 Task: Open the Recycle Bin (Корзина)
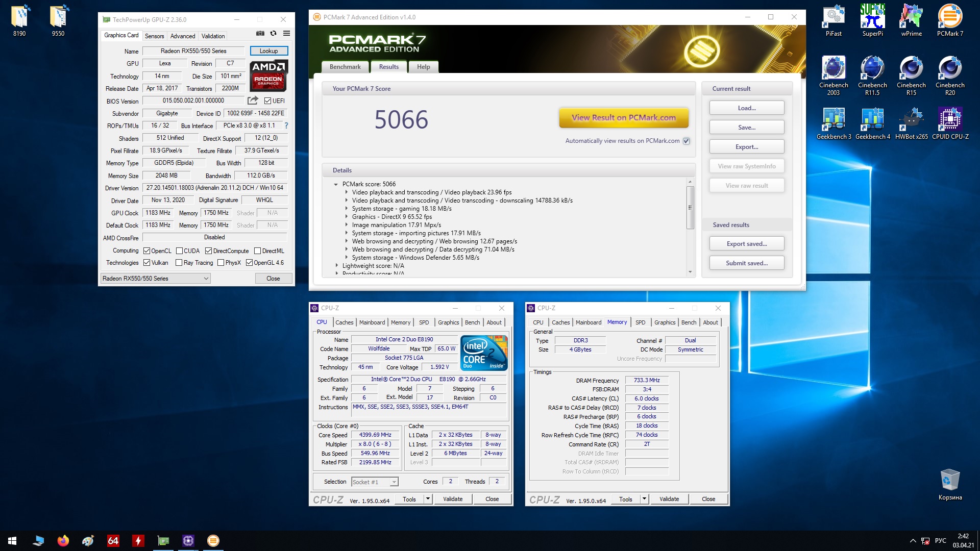click(950, 485)
